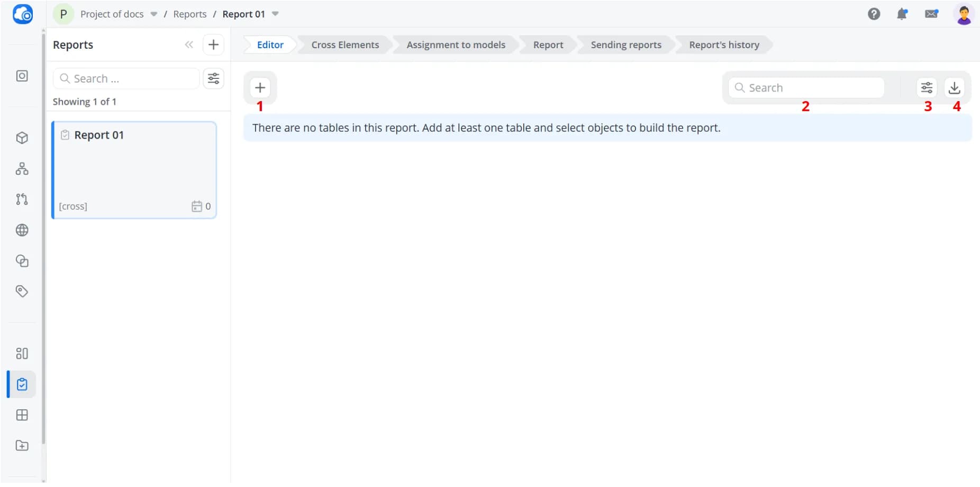
Task: Expand the Project of docs dropdown
Action: 153,14
